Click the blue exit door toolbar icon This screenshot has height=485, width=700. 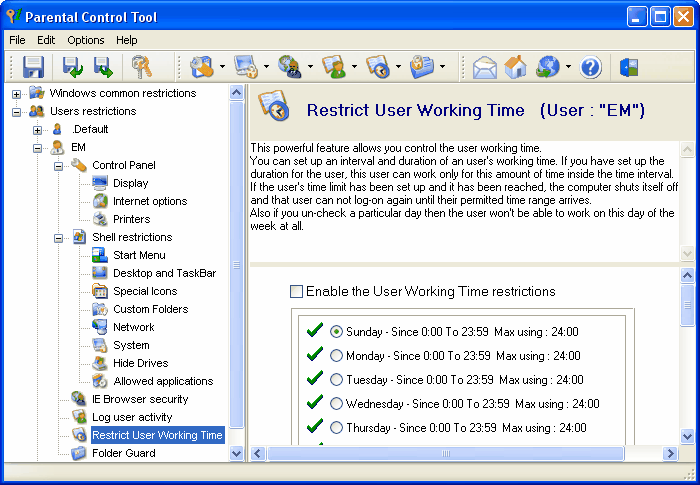(629, 67)
